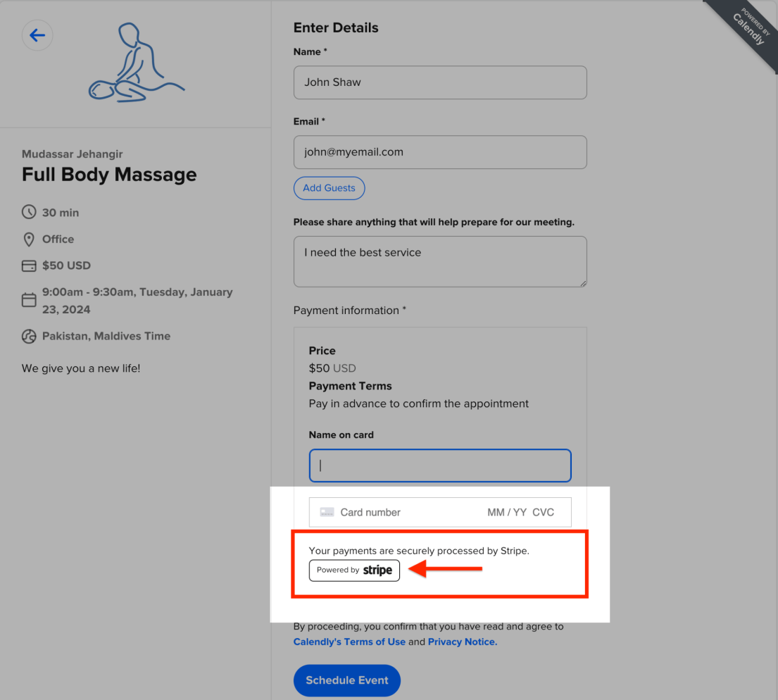This screenshot has height=700, width=778.
Task: Click the $50 USD under Price heading
Action: 332,368
